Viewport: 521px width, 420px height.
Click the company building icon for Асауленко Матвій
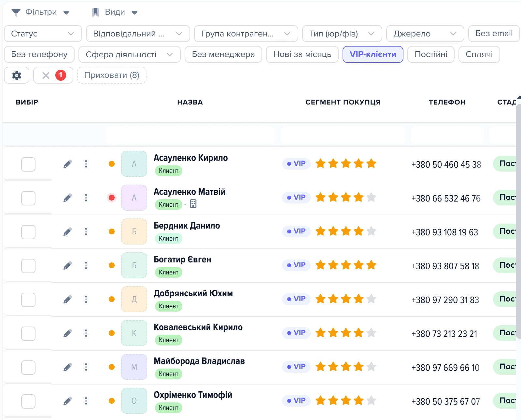pyautogui.click(x=193, y=204)
